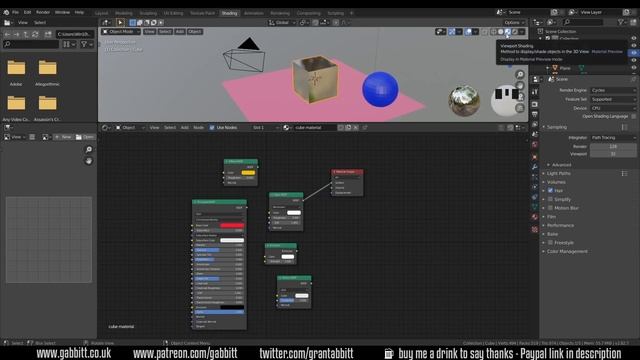Click the viewport zoom magnifier gizmo
This screenshot has width=640, height=360.
pos(520,74)
